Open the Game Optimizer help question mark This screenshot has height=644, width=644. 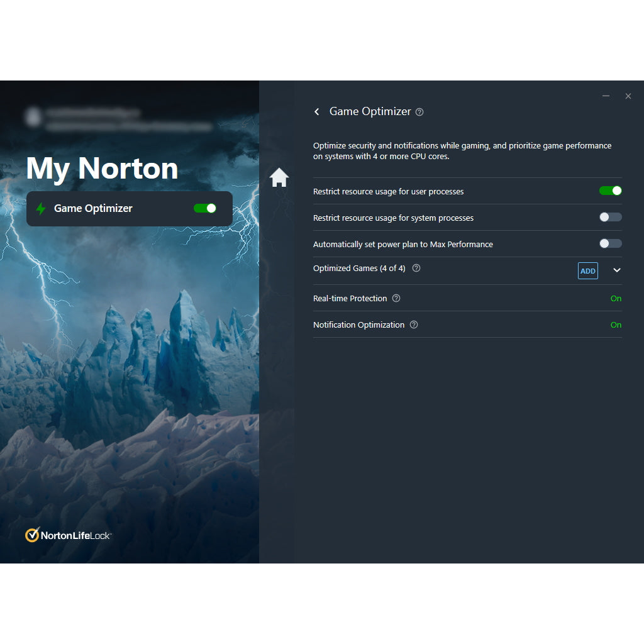pyautogui.click(x=419, y=111)
